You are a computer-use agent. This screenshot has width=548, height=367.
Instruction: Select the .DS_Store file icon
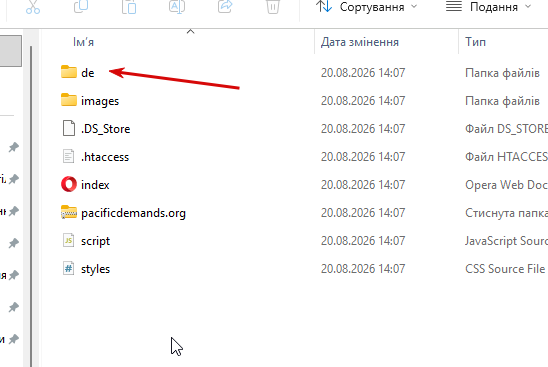(68, 128)
